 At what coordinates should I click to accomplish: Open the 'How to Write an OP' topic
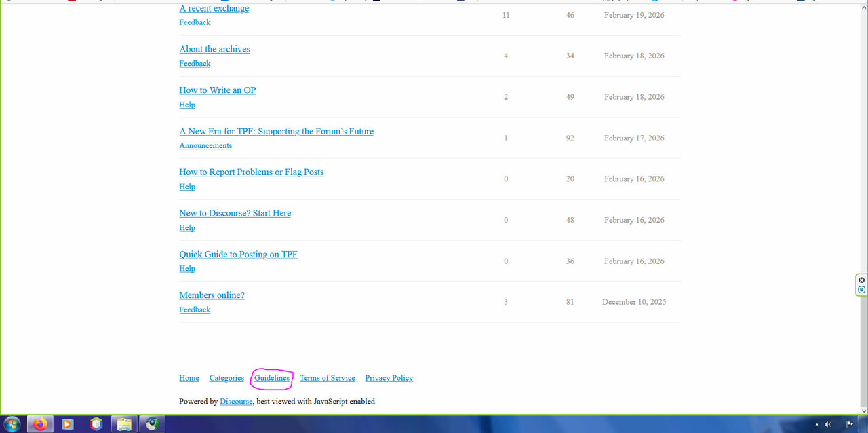(217, 90)
